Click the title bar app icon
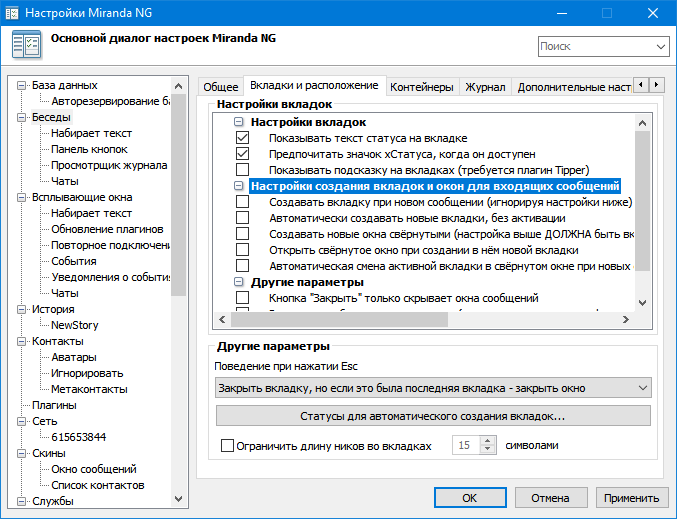 click(13, 13)
